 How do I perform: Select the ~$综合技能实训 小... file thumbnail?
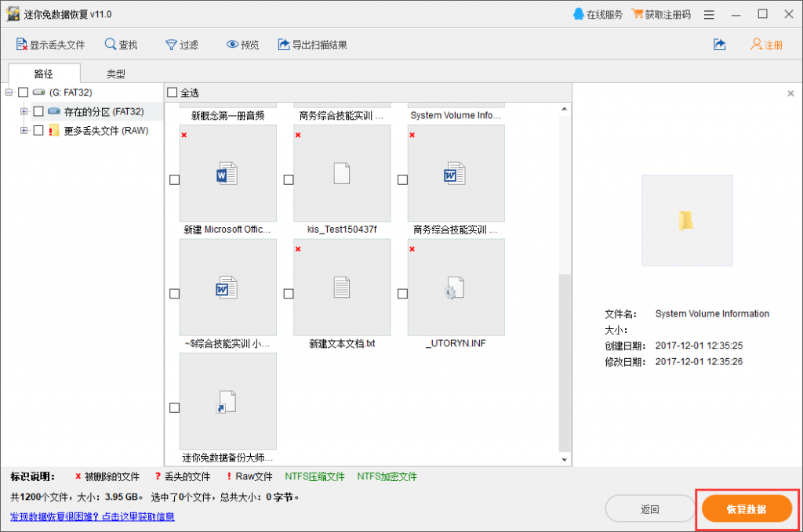click(x=228, y=287)
